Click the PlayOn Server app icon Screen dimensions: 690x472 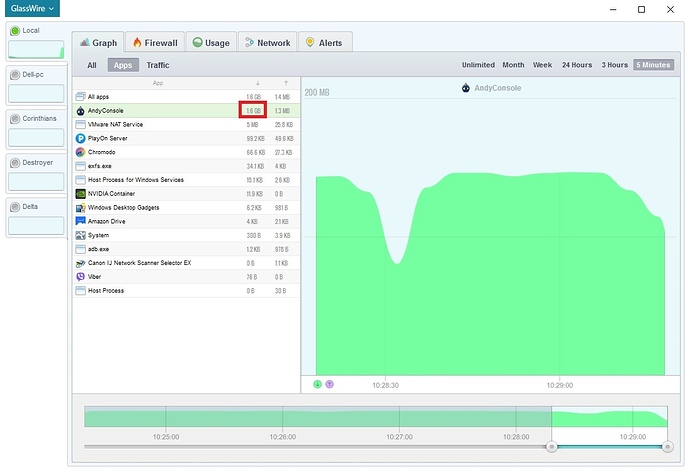tap(80, 138)
